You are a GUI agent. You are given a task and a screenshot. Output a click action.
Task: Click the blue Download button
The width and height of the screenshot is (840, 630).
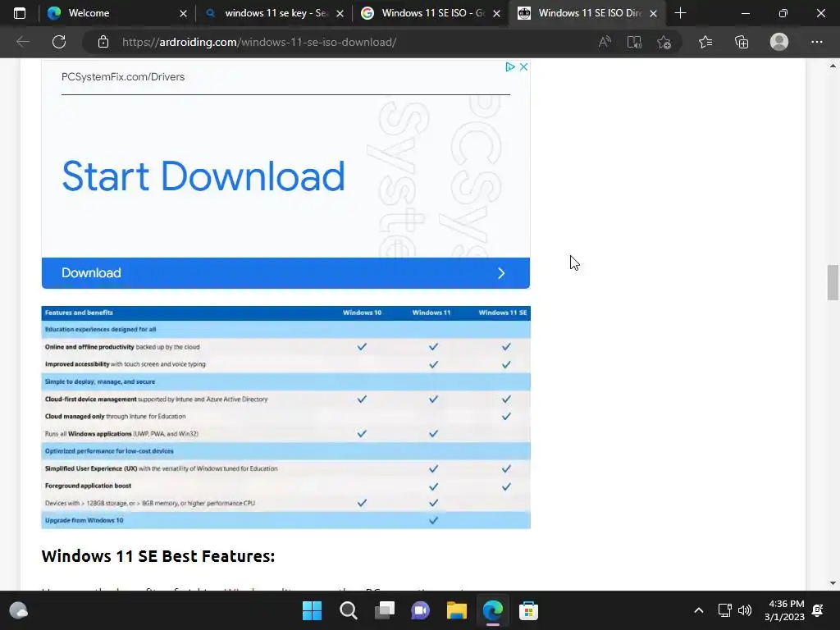click(x=285, y=272)
